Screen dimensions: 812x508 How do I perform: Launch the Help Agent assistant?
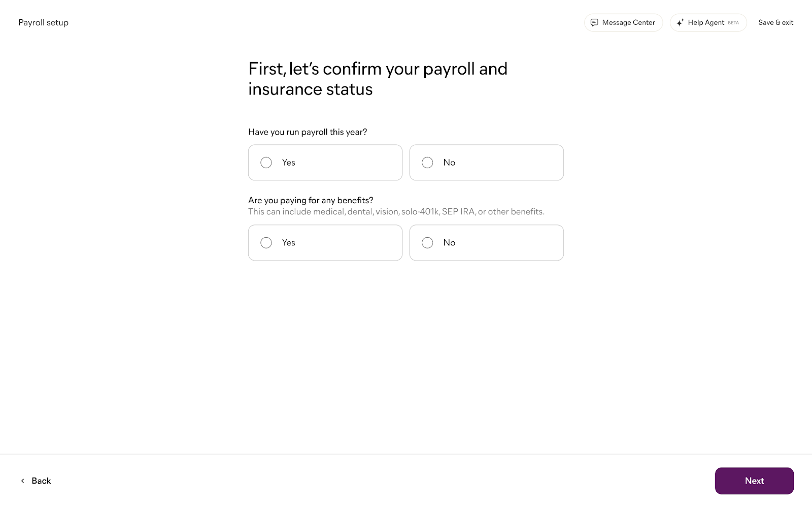708,22
